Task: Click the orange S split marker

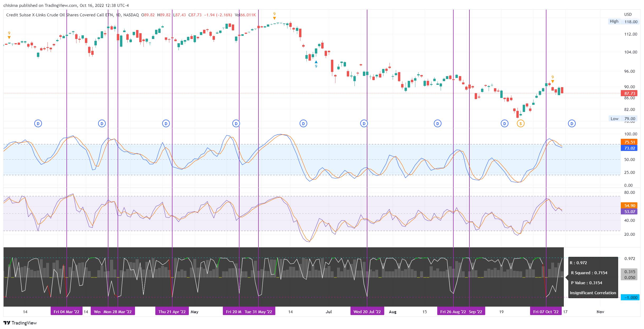Action: point(520,124)
